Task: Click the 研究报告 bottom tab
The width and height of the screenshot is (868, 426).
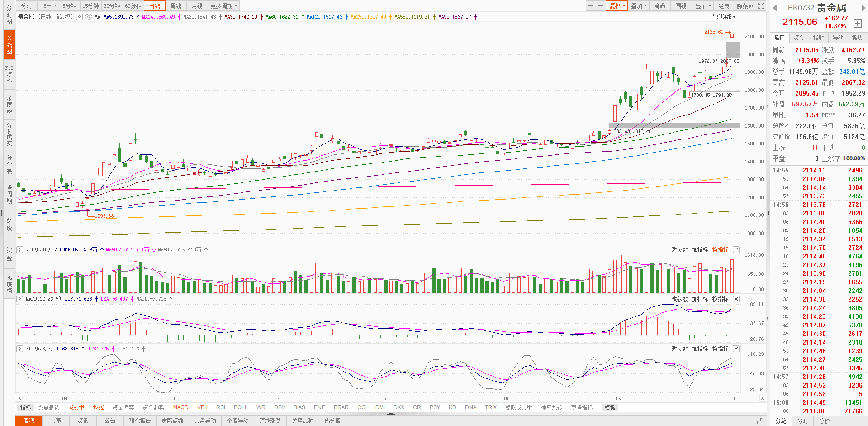Action: point(140,421)
